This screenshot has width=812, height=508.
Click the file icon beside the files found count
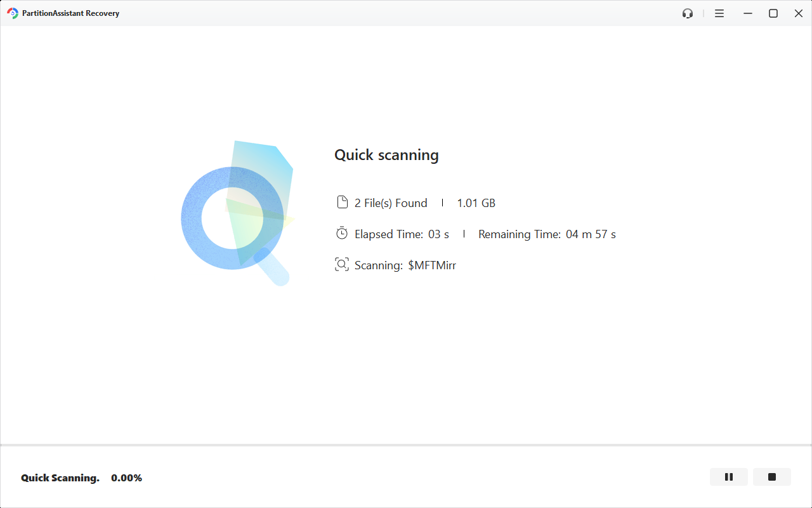(x=342, y=201)
